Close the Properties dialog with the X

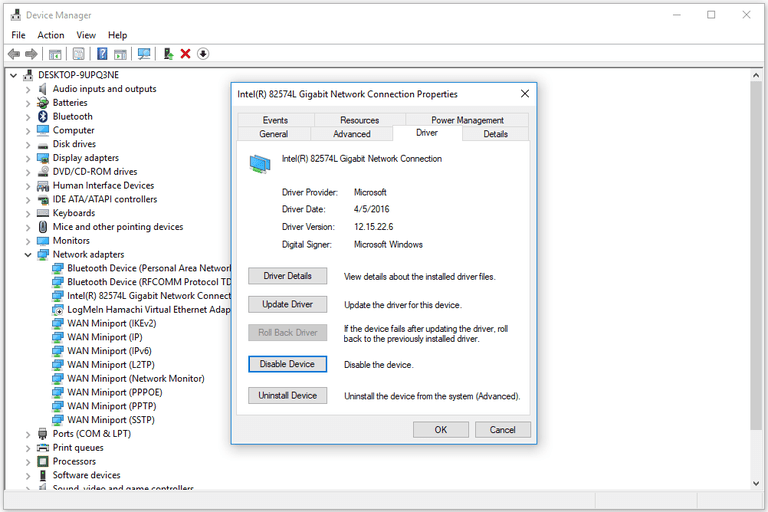[525, 94]
